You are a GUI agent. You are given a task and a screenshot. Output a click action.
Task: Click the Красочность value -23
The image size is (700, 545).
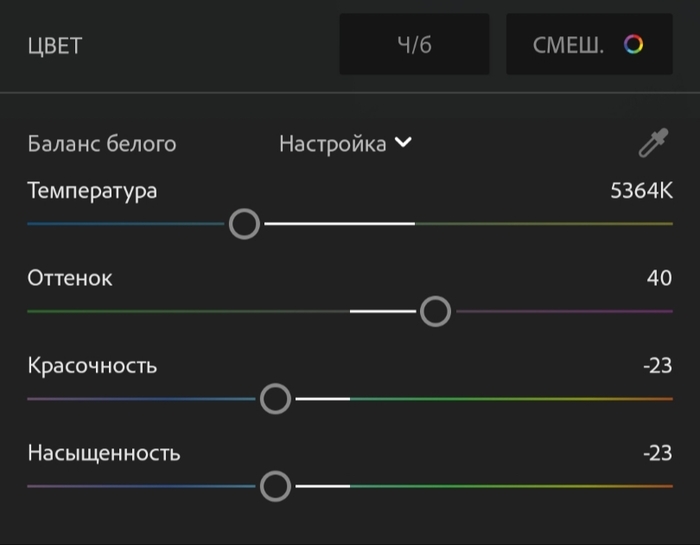coord(657,365)
